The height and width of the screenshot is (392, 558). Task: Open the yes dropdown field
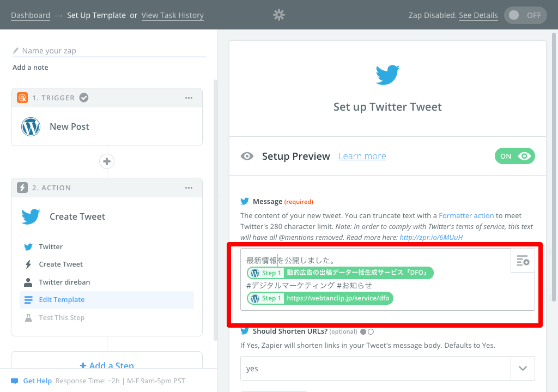[387, 369]
